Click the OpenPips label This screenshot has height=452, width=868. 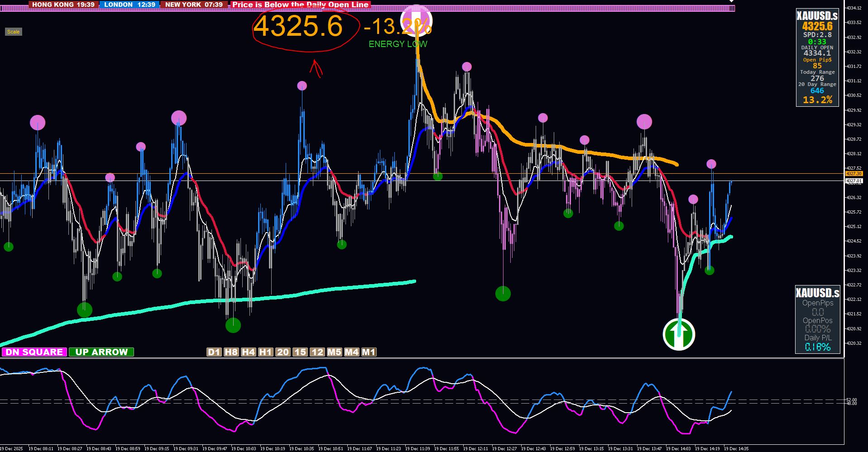pos(818,303)
